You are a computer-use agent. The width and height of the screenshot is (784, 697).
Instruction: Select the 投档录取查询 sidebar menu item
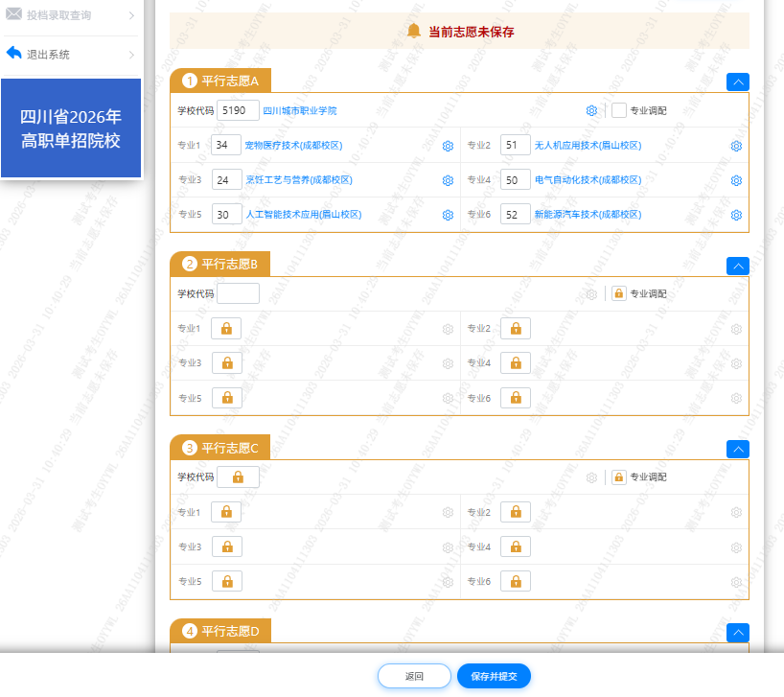click(59, 13)
